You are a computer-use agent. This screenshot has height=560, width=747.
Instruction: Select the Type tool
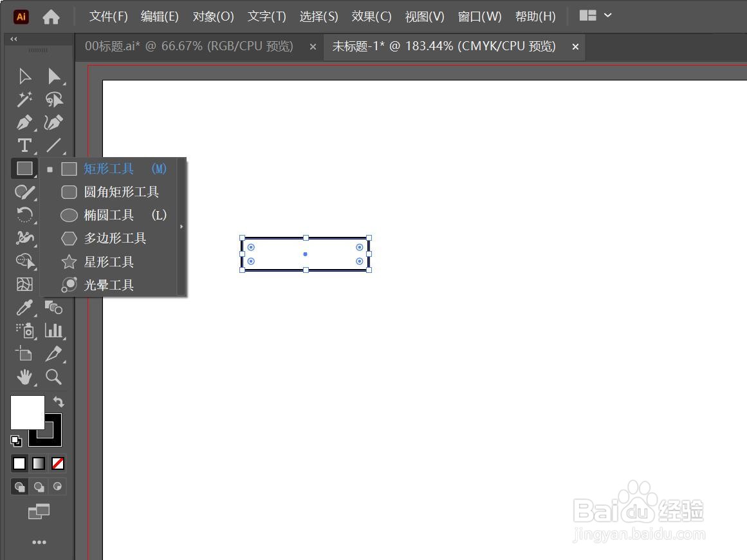pyautogui.click(x=25, y=145)
